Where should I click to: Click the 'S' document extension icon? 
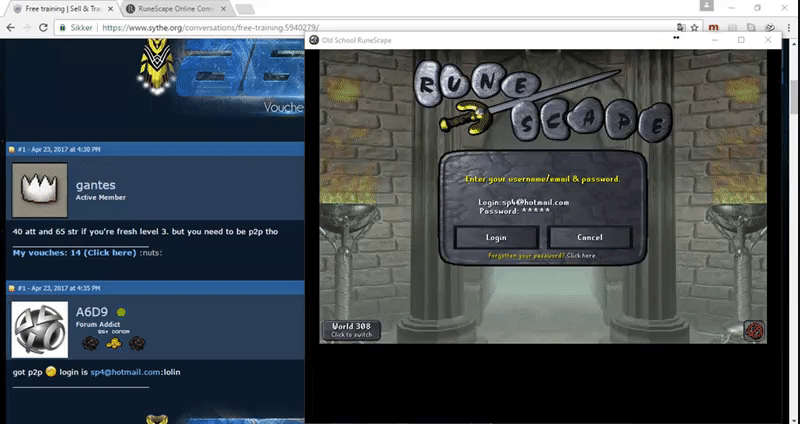pyautogui.click(x=751, y=28)
